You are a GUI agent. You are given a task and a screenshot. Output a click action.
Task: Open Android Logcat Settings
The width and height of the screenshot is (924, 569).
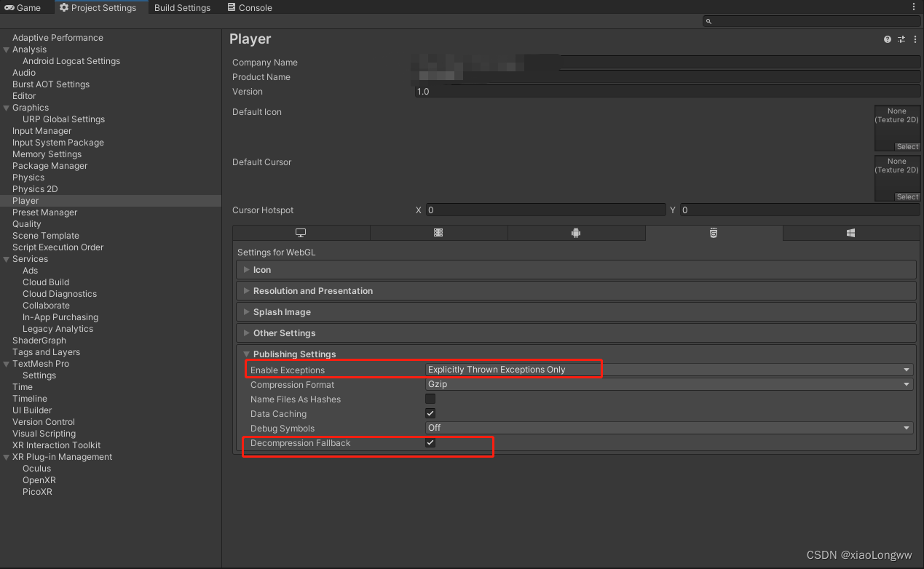71,61
